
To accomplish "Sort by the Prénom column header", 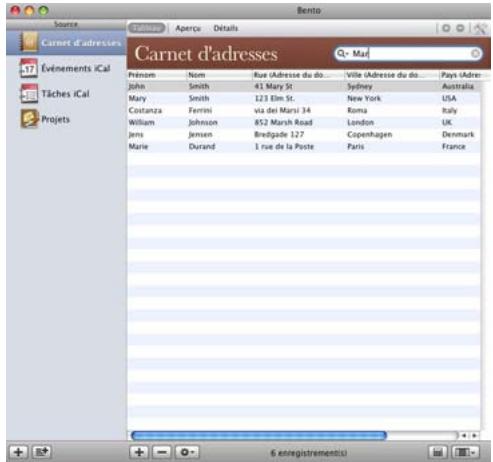I will coord(157,75).
